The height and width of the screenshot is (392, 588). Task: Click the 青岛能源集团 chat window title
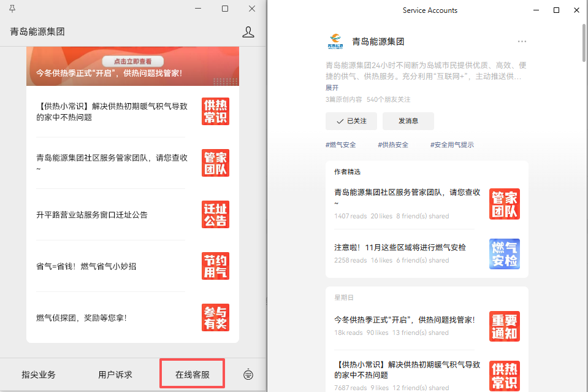(37, 32)
